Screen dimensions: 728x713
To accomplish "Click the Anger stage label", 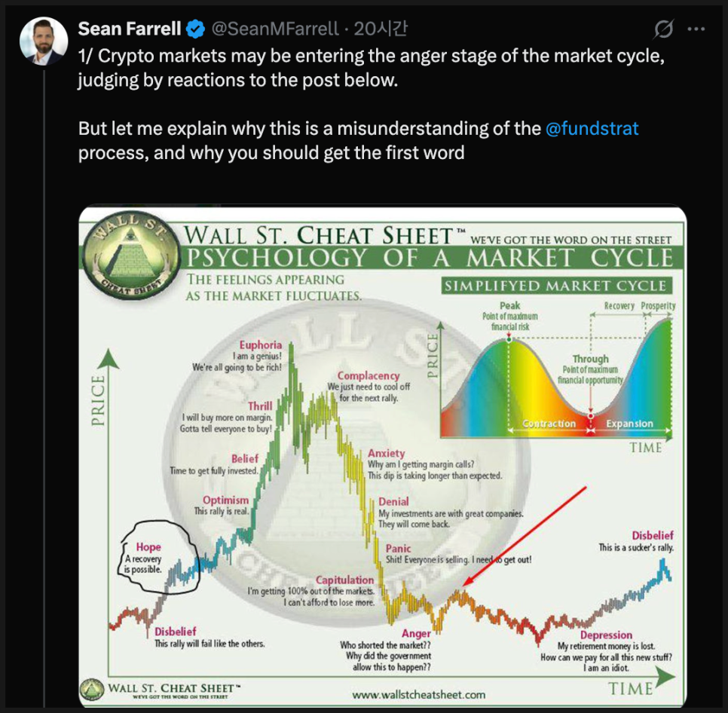I will [416, 634].
